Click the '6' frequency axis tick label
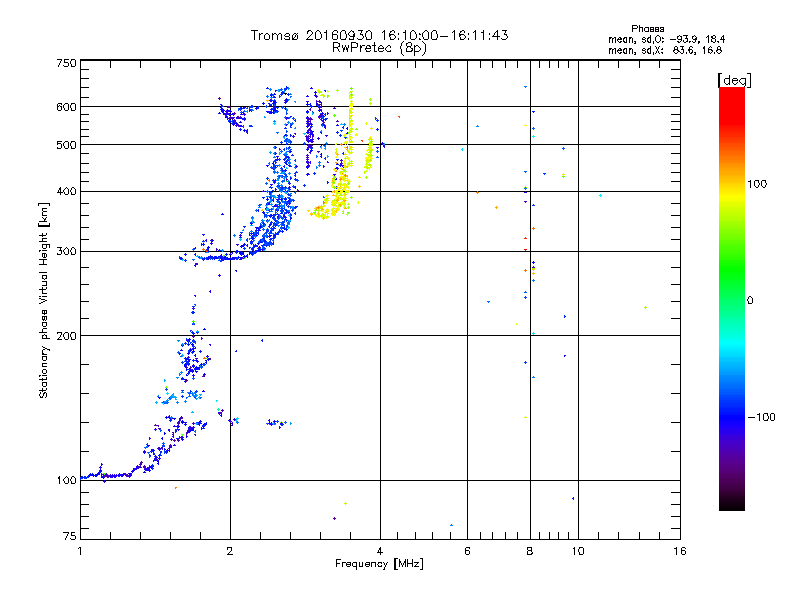This screenshot has width=800, height=600. 467,551
